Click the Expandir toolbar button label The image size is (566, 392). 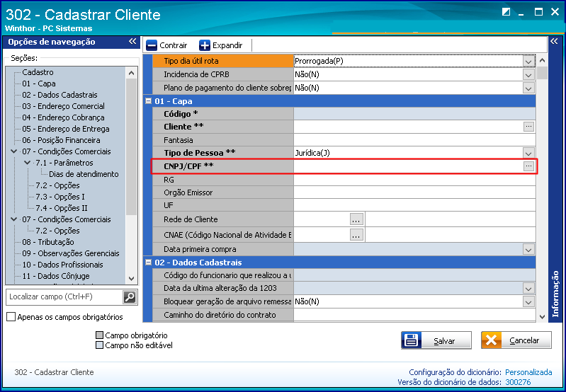(x=227, y=45)
